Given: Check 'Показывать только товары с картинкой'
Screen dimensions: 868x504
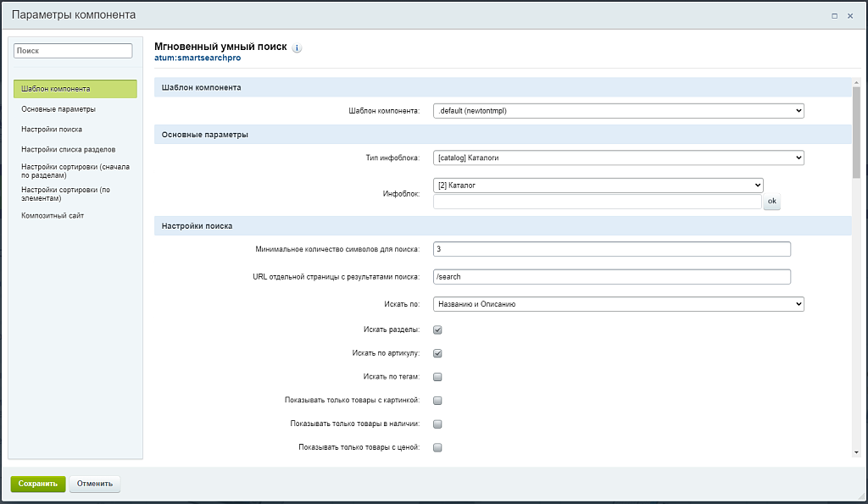Looking at the screenshot, I should pos(438,401).
